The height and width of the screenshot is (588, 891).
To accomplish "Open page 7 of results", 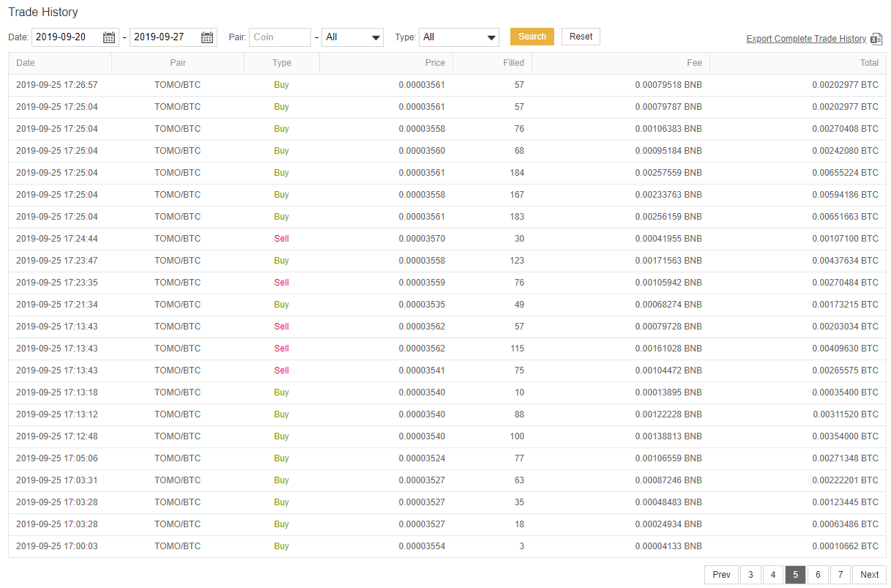I will pos(840,575).
